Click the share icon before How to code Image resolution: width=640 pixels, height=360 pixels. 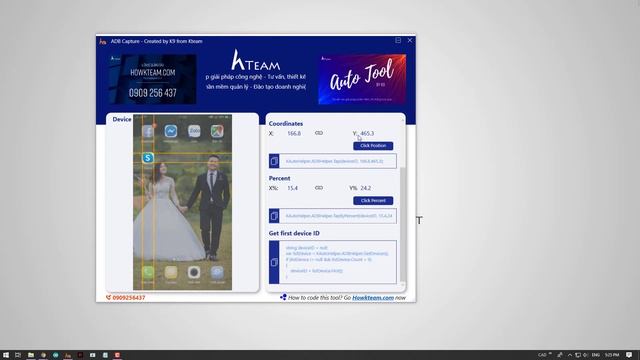[283, 297]
